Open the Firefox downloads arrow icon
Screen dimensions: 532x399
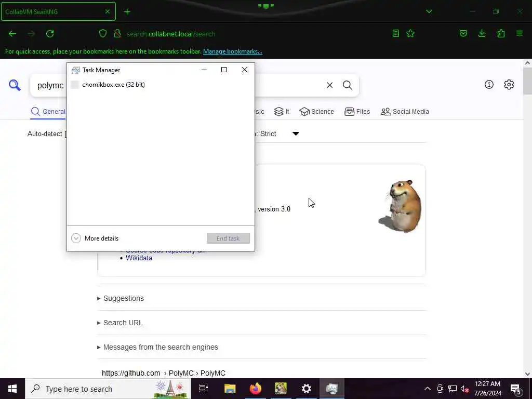click(x=482, y=33)
